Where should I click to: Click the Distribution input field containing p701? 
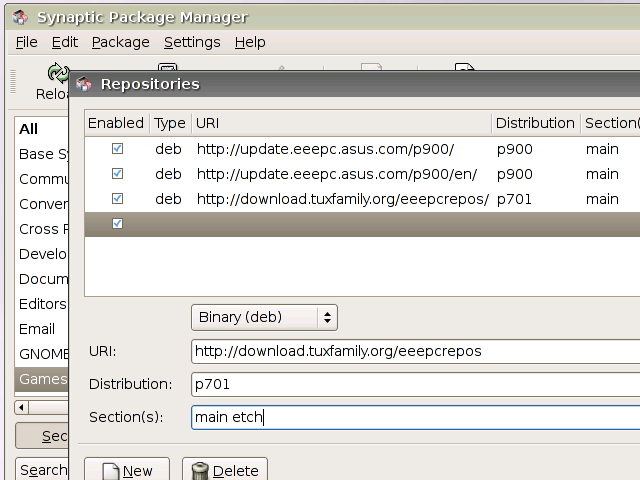point(416,384)
